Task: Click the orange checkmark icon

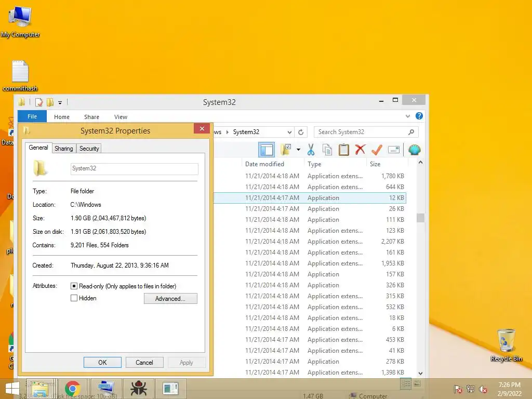Action: (x=377, y=150)
